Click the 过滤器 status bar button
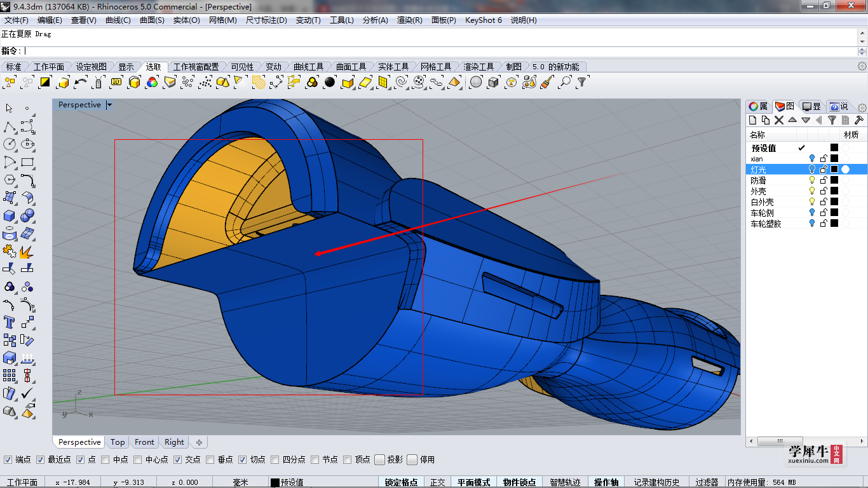 [707, 482]
